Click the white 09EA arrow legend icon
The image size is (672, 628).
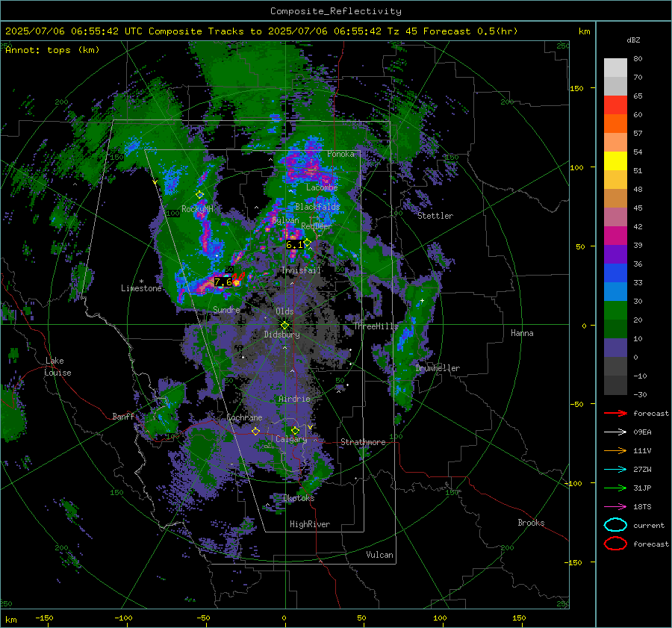(x=615, y=432)
